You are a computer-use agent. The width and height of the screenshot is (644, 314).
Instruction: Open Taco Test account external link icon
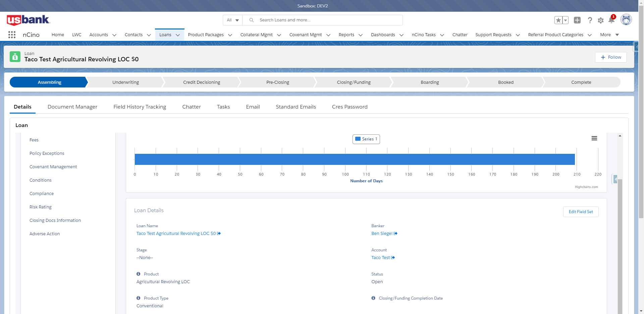click(x=393, y=258)
